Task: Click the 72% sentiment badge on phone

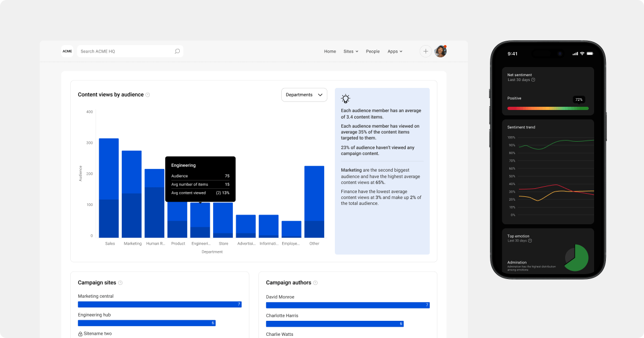Action: (579, 100)
